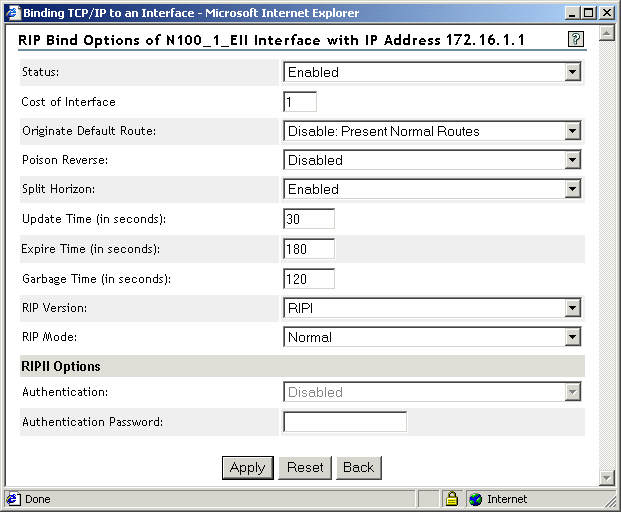Image resolution: width=621 pixels, height=512 pixels.
Task: Click the Update Time field
Action: click(x=309, y=219)
